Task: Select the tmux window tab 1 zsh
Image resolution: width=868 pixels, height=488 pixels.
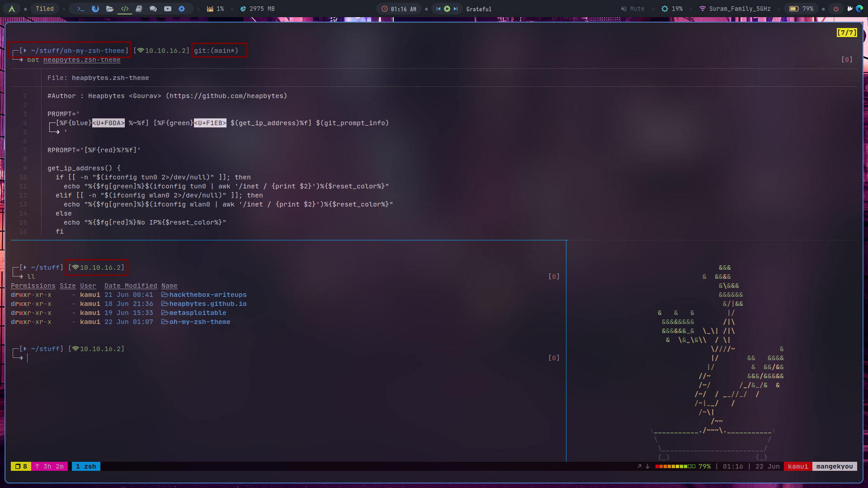Action: click(x=86, y=466)
